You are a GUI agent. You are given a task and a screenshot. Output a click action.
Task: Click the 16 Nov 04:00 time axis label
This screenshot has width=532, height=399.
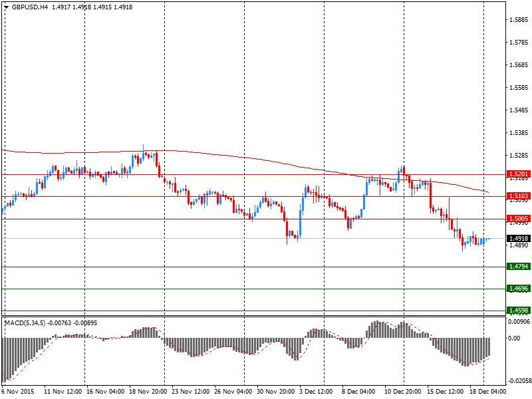point(106,392)
